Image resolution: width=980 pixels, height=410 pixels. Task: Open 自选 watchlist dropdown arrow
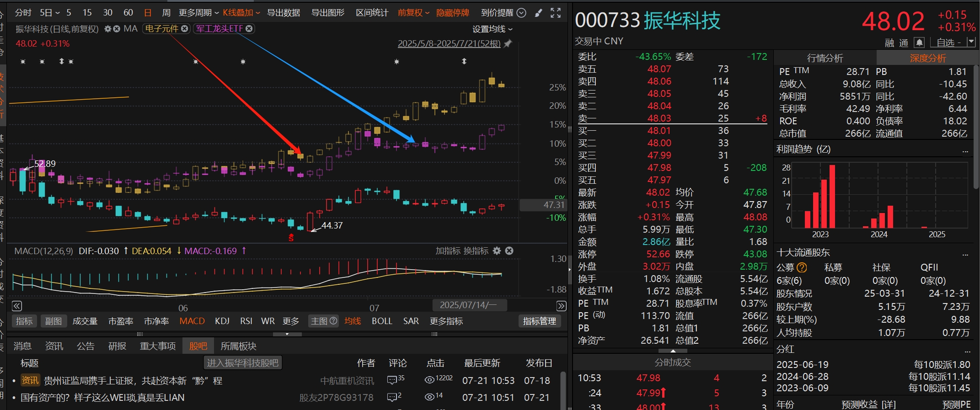(972, 43)
